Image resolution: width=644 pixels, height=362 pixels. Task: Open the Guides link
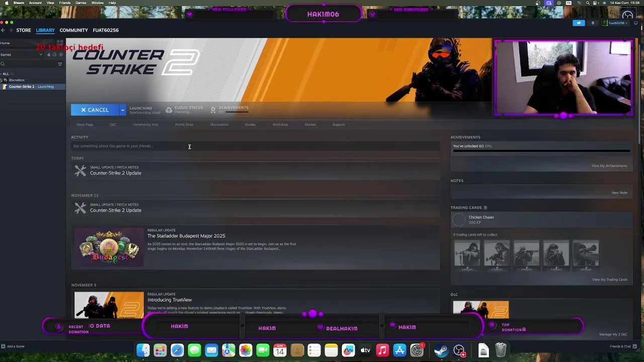(250, 124)
